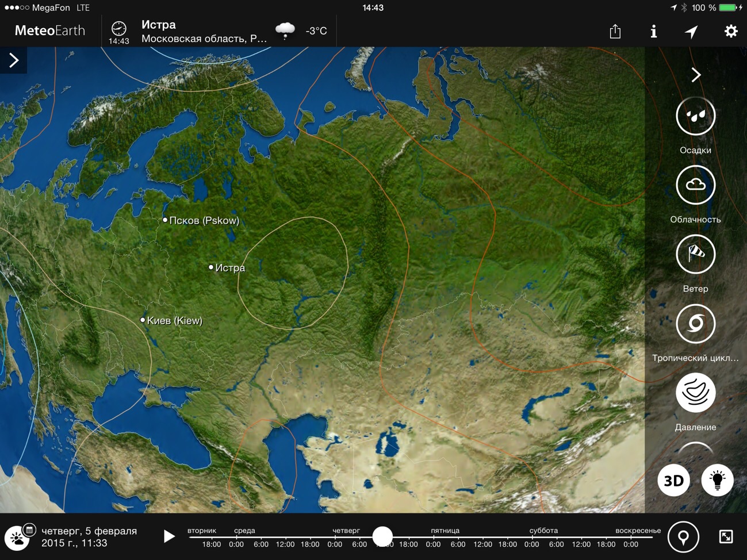Image resolution: width=747 pixels, height=560 pixels.
Task: Tap the map pin button
Action: [683, 537]
